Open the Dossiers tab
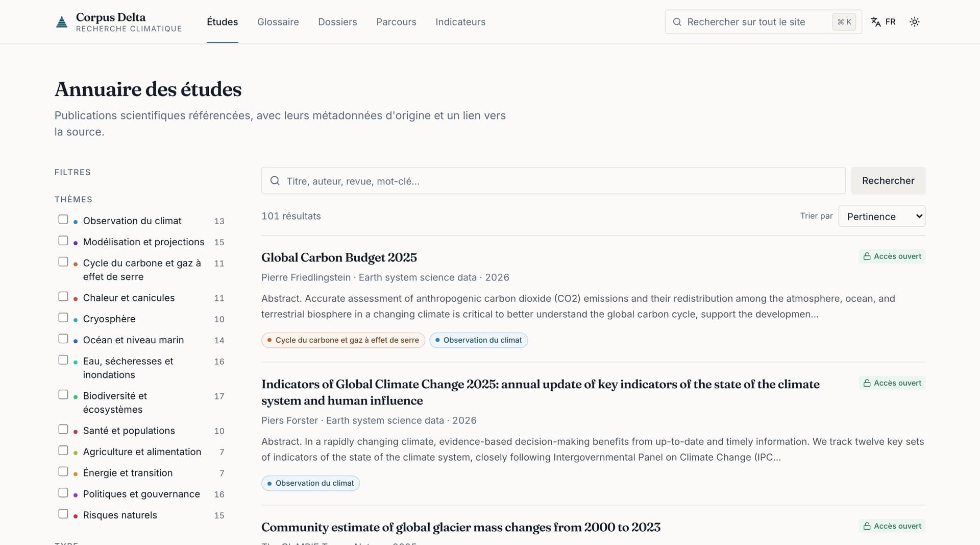 coord(337,22)
